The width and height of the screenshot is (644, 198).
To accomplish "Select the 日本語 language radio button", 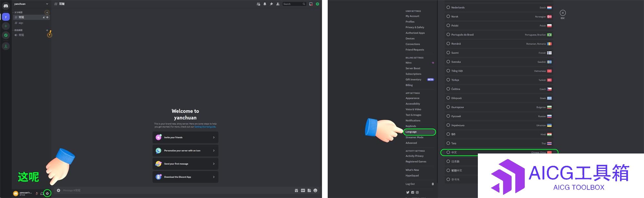I will [448, 161].
